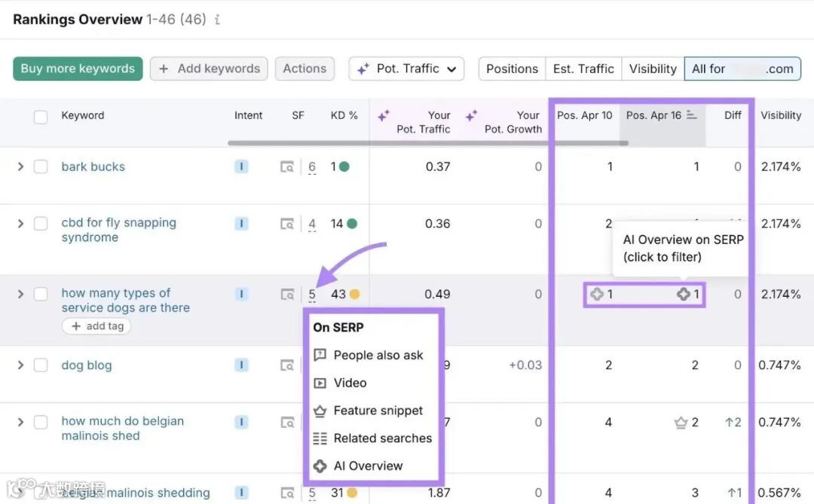This screenshot has height=504, width=814.
Task: Tick the select-all checkbox in table header
Action: click(x=41, y=117)
